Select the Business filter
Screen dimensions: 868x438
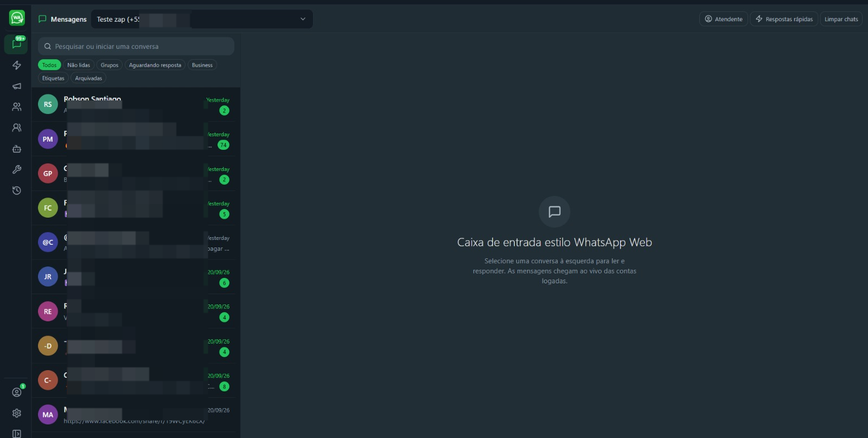tap(202, 65)
